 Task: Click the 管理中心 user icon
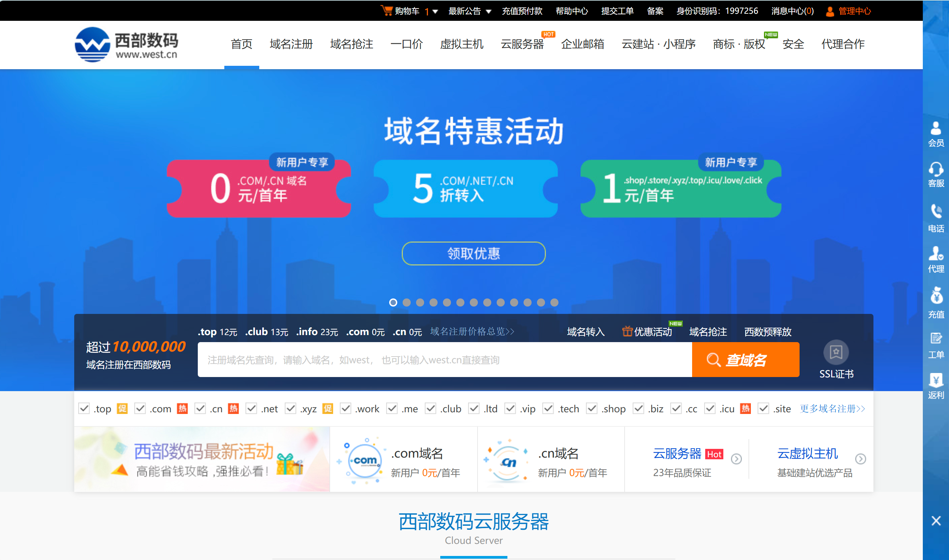click(x=829, y=11)
